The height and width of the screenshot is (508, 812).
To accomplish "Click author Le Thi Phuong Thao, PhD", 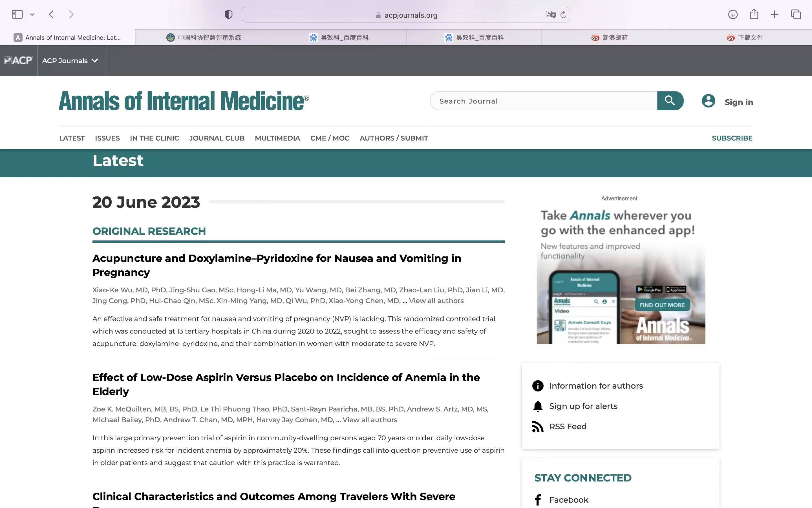I will point(244,409).
